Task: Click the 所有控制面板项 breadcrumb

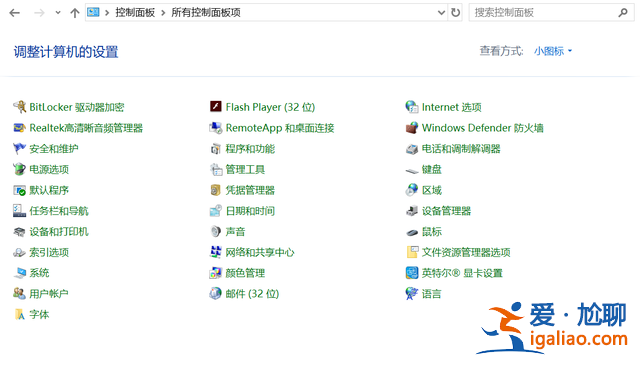Action: [206, 13]
